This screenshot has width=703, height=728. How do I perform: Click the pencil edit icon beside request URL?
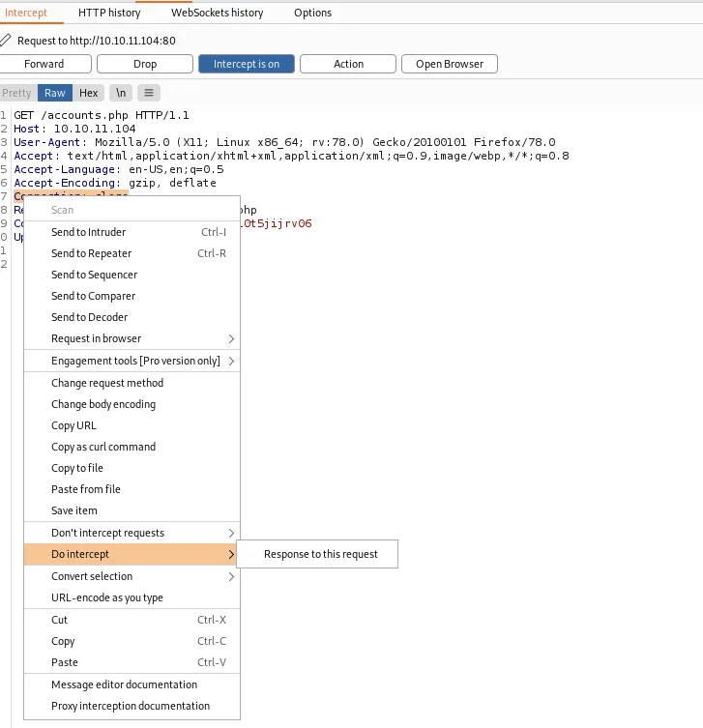[x=7, y=41]
